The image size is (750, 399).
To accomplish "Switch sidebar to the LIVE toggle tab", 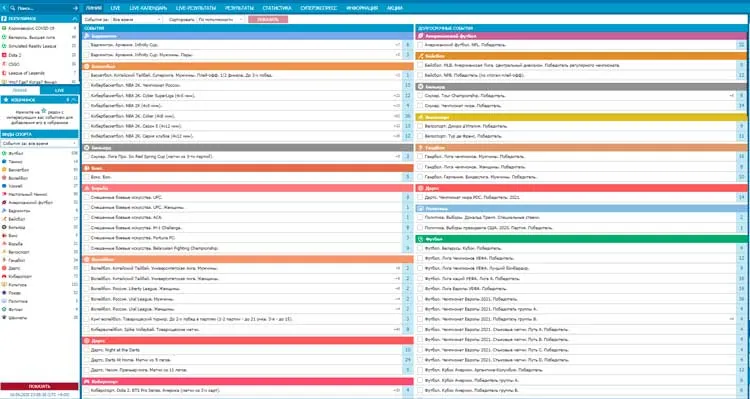I will pyautogui.click(x=59, y=90).
